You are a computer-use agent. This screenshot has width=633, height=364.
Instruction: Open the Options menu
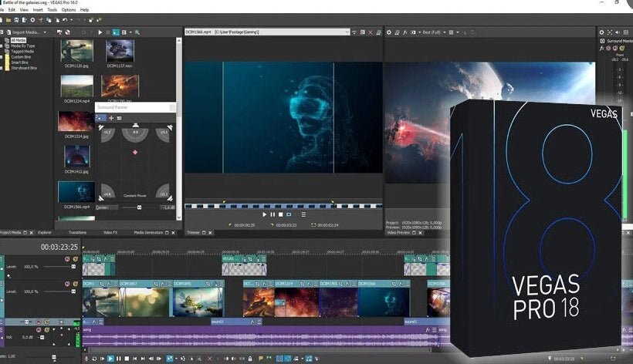69,10
